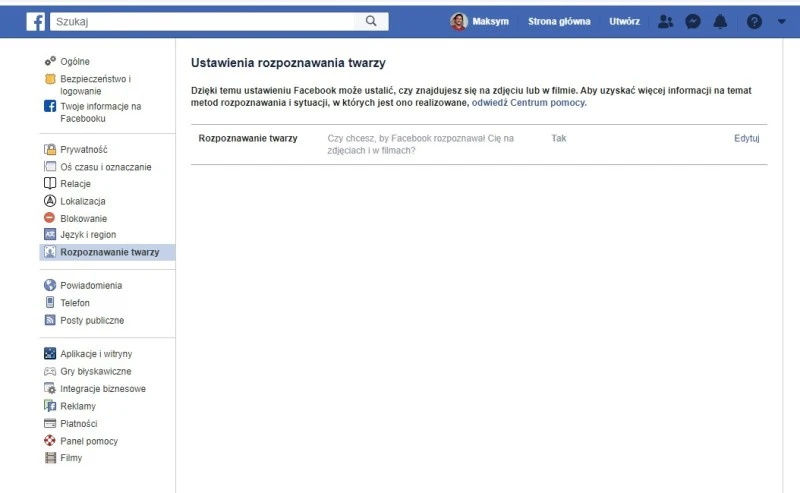
Task: Click the Język i region icon
Action: click(50, 234)
